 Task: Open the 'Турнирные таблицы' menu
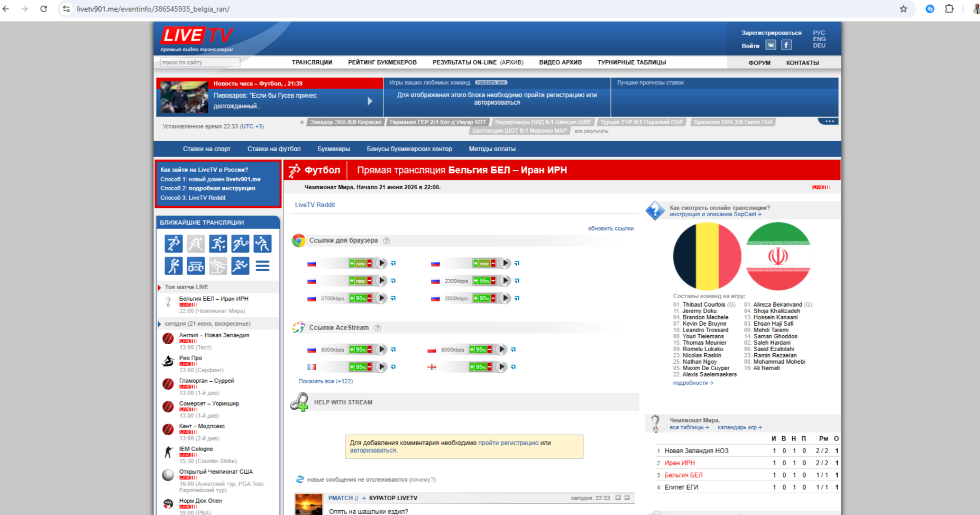coord(632,62)
